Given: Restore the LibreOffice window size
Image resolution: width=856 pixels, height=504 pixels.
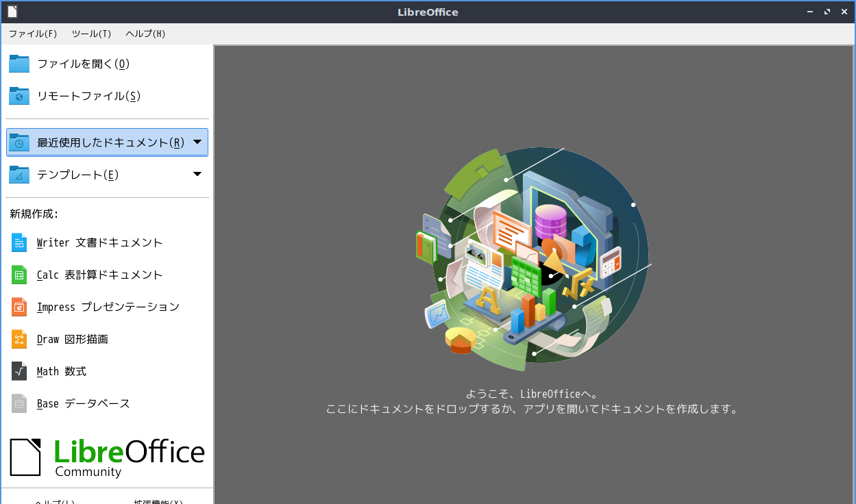Looking at the screenshot, I should [x=827, y=12].
